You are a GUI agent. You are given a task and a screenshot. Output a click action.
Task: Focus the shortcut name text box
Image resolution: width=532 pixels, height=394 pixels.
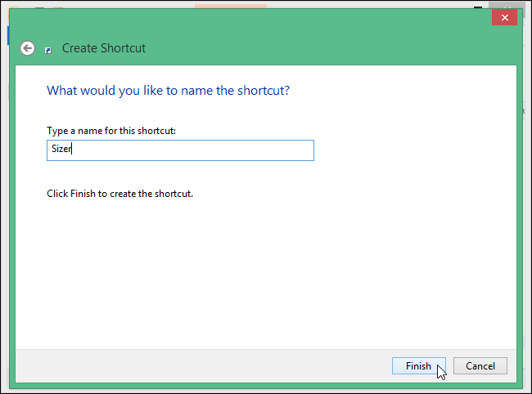(180, 150)
